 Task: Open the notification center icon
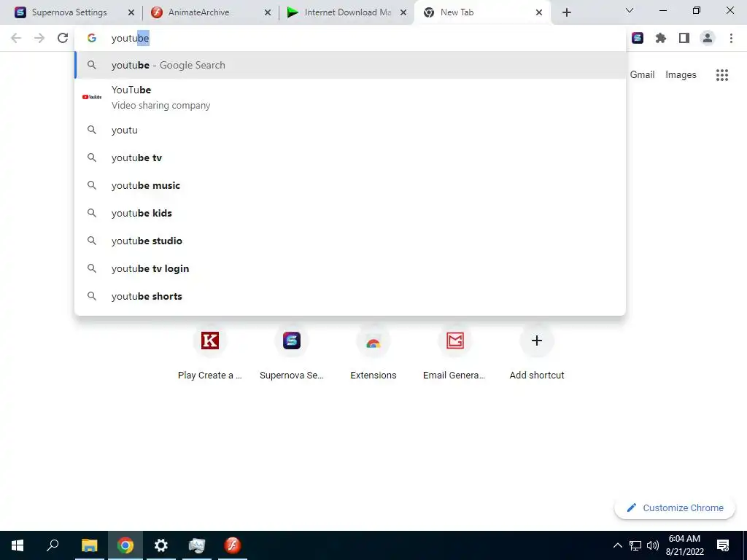click(x=723, y=545)
